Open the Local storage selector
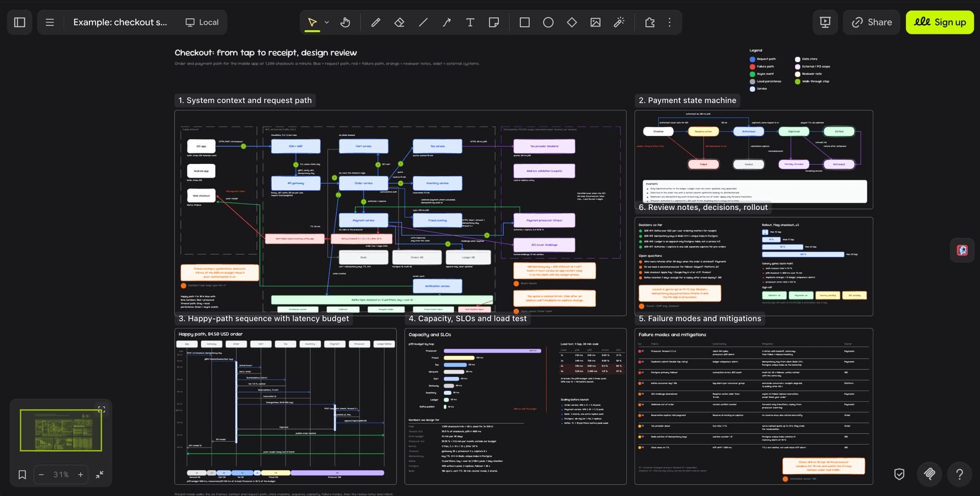Image resolution: width=980 pixels, height=496 pixels. (202, 22)
